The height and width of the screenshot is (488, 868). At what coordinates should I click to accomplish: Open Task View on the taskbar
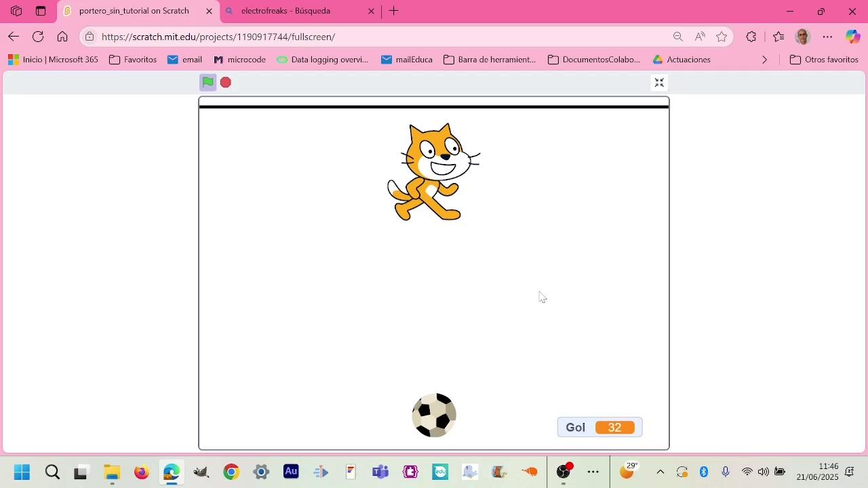click(x=81, y=472)
